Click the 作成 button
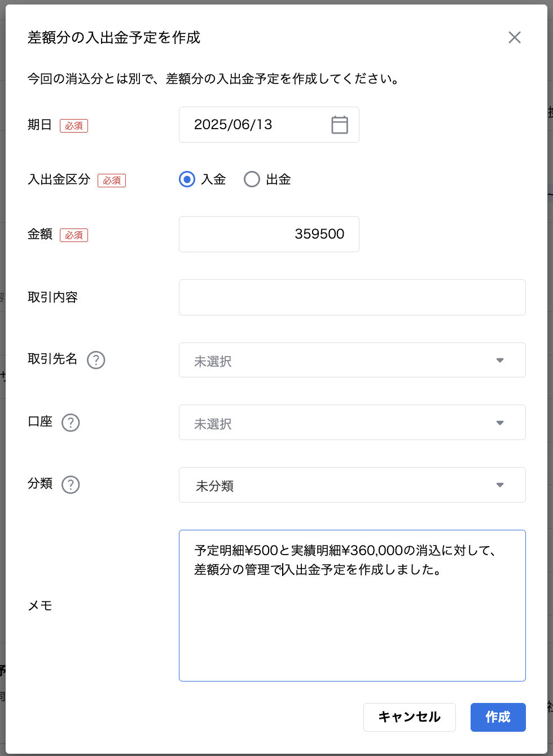The height and width of the screenshot is (756, 553). (x=498, y=717)
